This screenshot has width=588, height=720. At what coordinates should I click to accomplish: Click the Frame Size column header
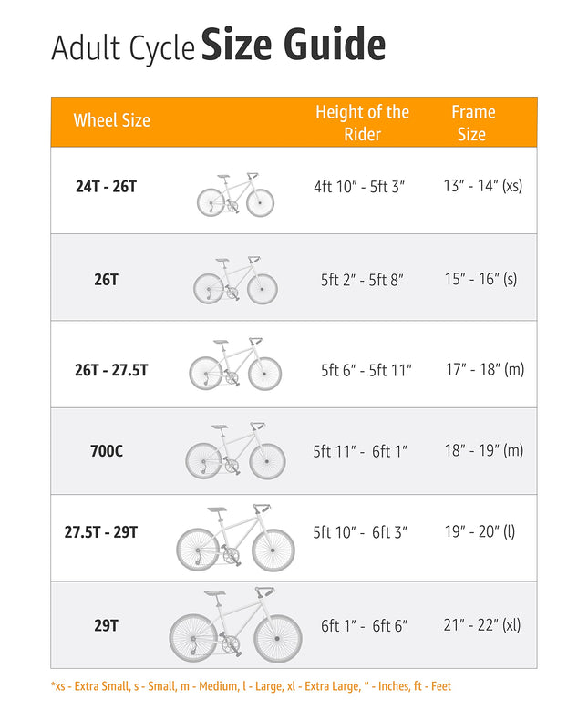(472, 123)
